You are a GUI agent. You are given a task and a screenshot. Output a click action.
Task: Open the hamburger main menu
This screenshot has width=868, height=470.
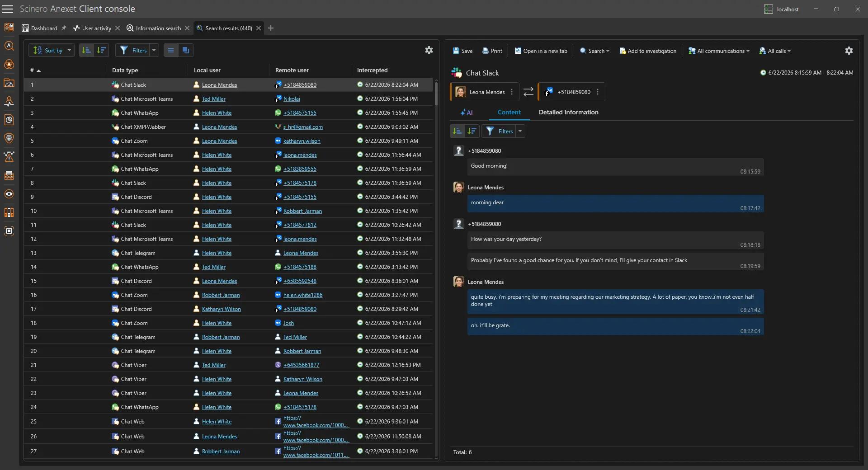coord(8,9)
